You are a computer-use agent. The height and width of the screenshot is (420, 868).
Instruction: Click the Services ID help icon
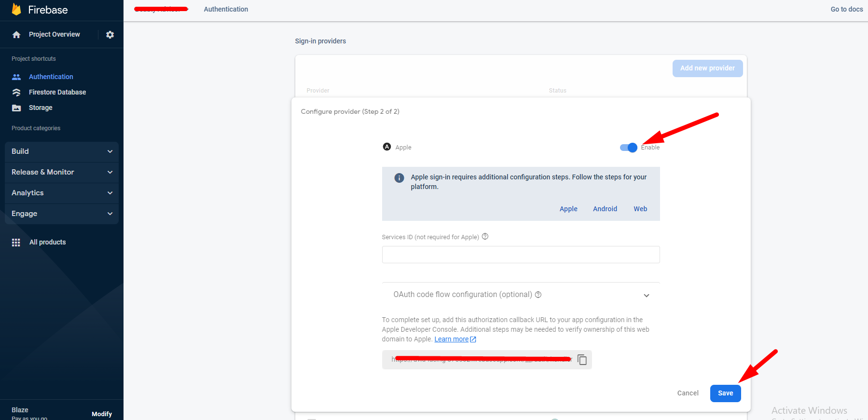(485, 236)
